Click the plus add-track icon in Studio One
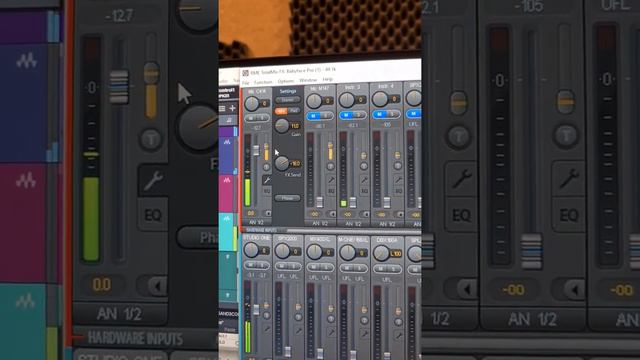This screenshot has height=360, width=640. (232, 108)
